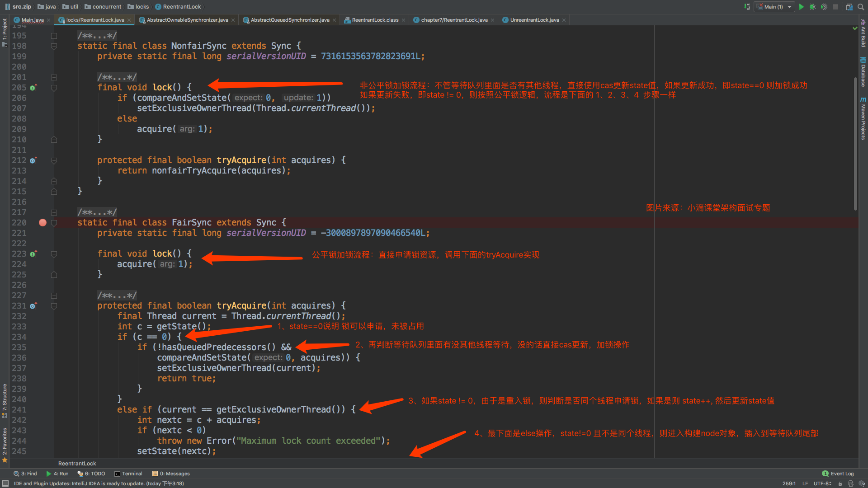Open the Project tool window

tap(5, 33)
